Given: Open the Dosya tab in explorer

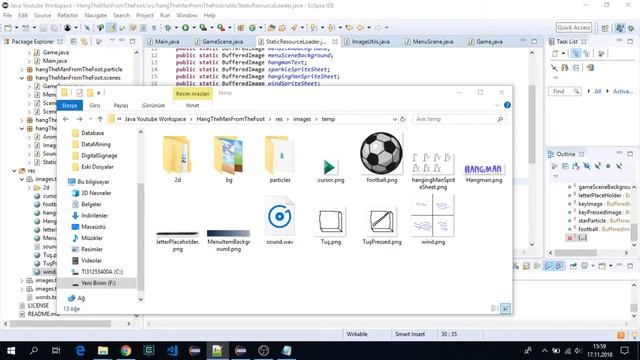Looking at the screenshot, I should click(70, 105).
